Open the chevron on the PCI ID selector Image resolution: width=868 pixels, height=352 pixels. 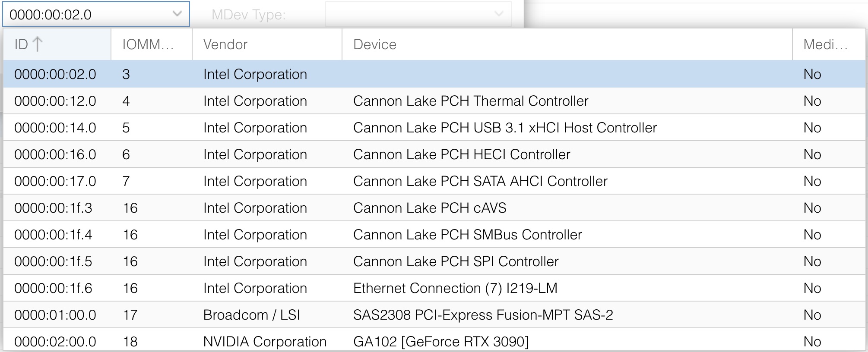click(177, 15)
